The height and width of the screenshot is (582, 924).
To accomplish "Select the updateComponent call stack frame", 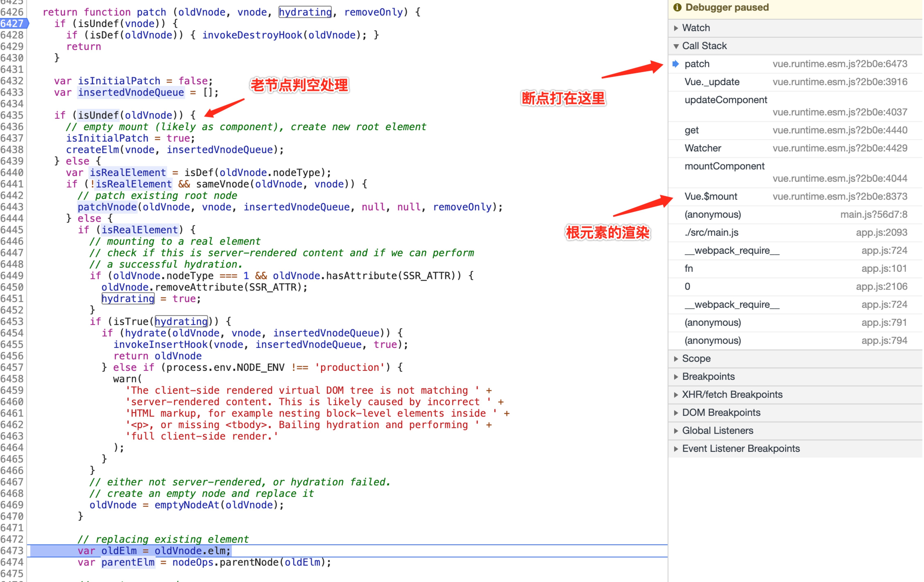I will [726, 100].
